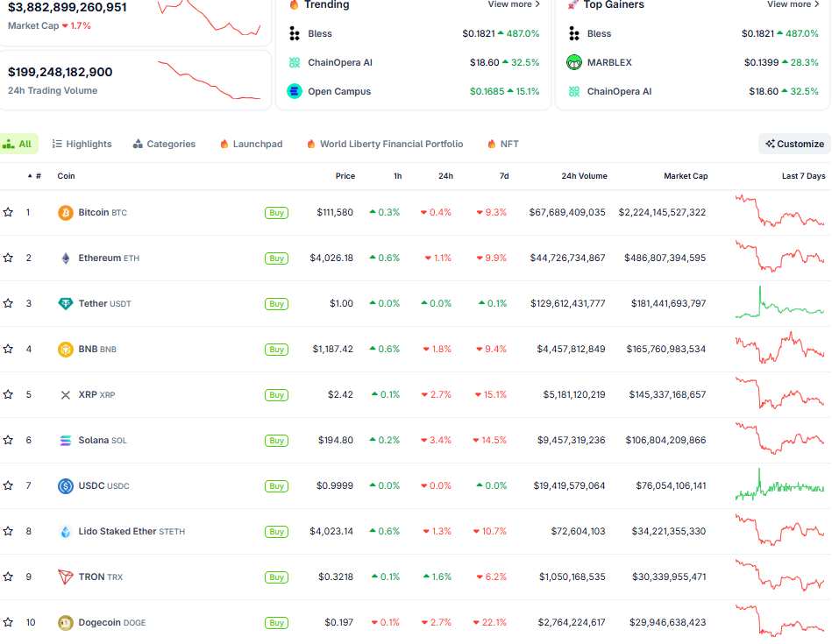The height and width of the screenshot is (644, 832).
Task: Star XRP to favorite it
Action: point(9,394)
